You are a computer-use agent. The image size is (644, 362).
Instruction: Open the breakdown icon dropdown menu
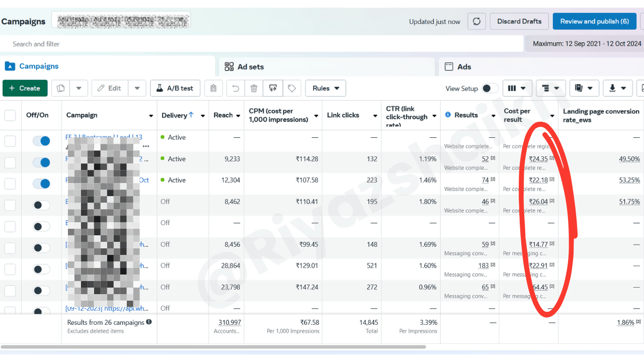(x=551, y=88)
